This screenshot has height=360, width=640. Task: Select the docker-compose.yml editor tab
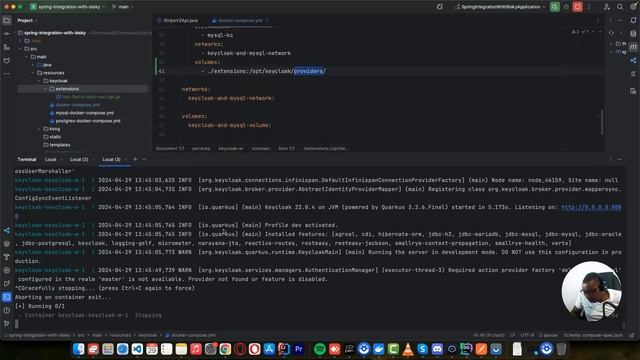pyautogui.click(x=240, y=20)
